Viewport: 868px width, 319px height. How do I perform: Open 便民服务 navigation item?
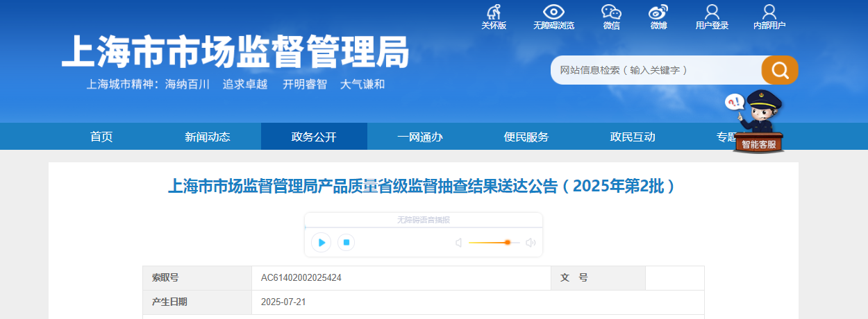[x=526, y=137]
